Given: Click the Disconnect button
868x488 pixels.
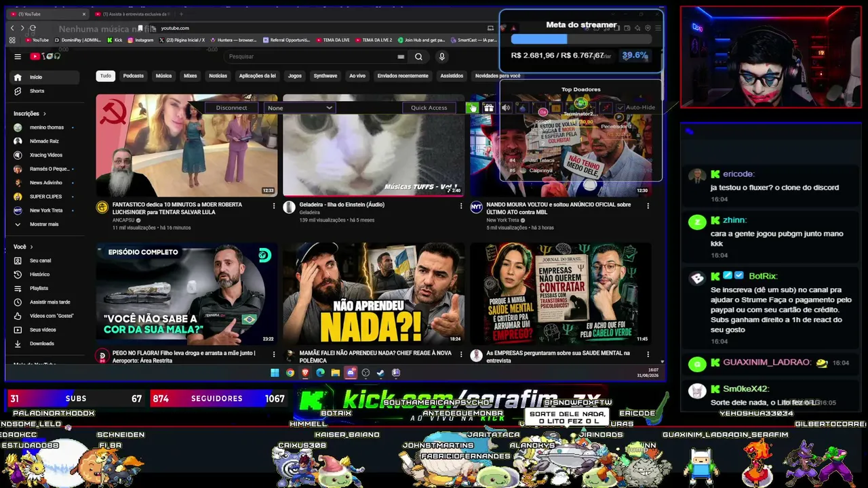Looking at the screenshot, I should pos(231,108).
